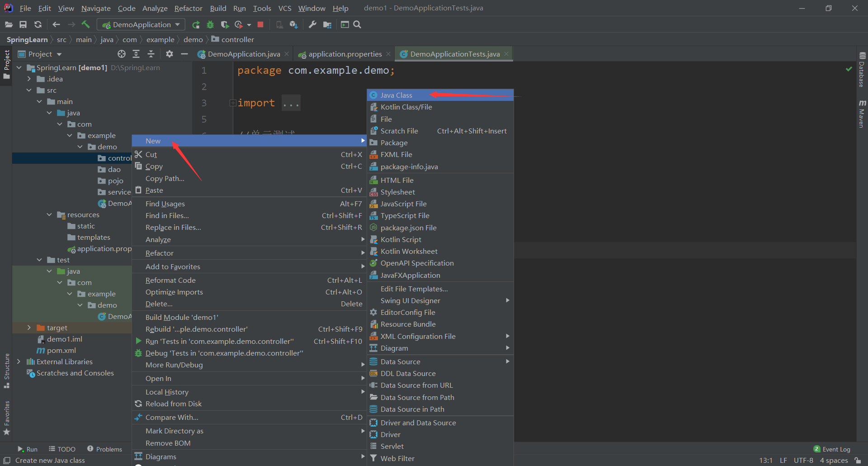Build project with the green hammer icon
Viewport: 868px width, 466px height.
coord(86,24)
